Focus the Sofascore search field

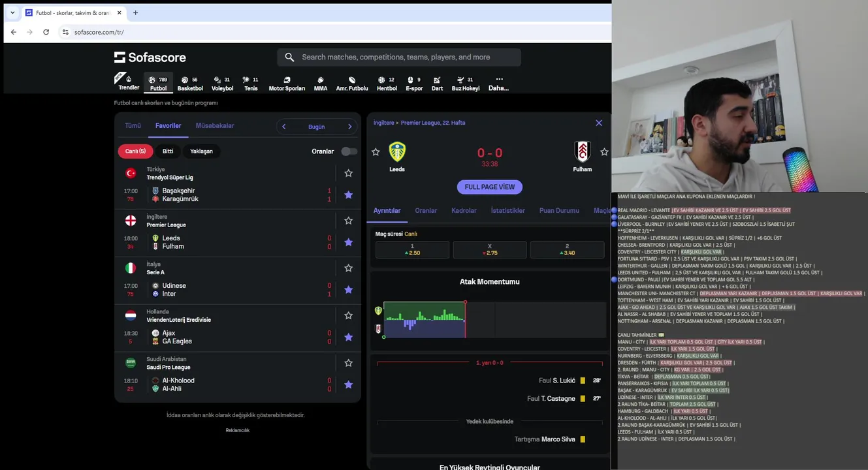(x=399, y=57)
